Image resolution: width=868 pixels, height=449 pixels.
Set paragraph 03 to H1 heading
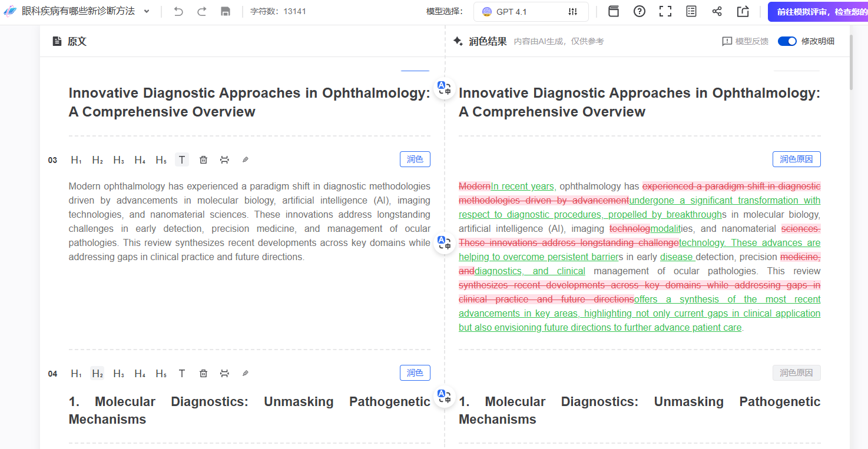[x=76, y=159]
